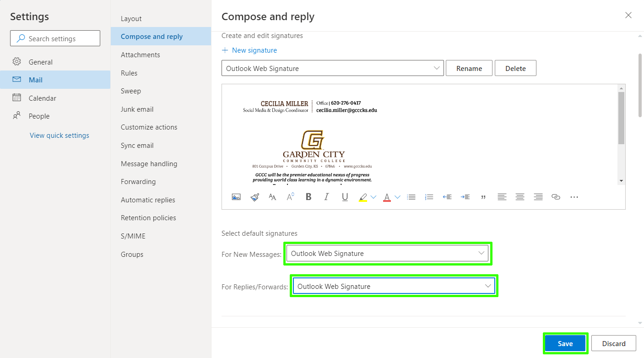Insert a bulleted list
This screenshot has width=644, height=358.
(411, 197)
